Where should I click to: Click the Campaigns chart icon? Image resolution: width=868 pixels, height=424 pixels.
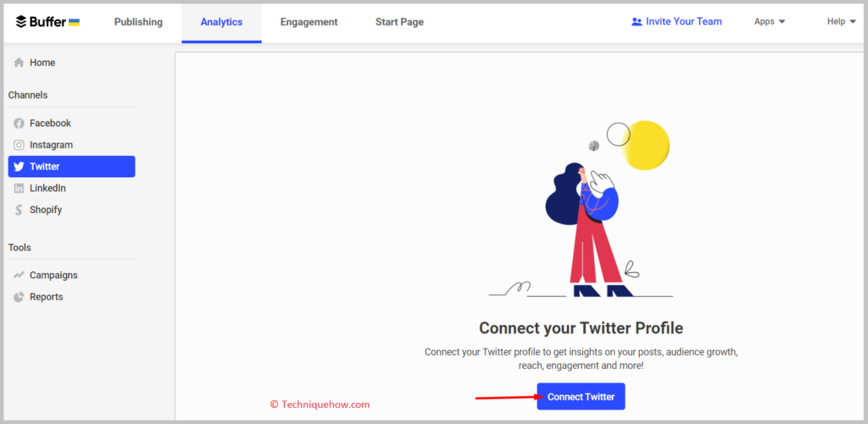click(x=19, y=275)
